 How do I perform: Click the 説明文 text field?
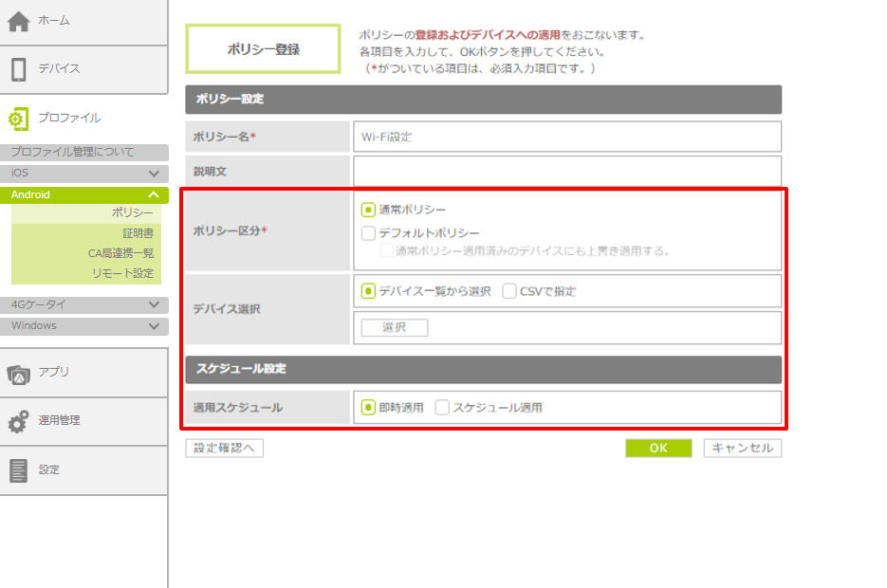[x=566, y=173]
